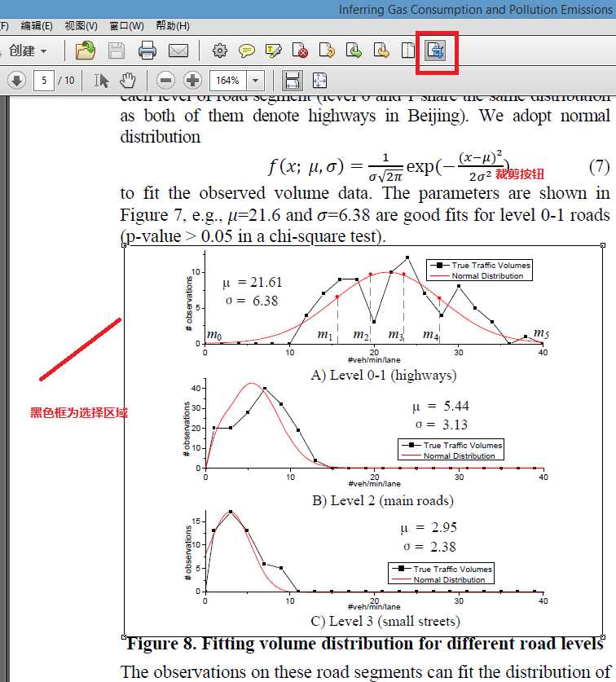Choose the hand pan tool
The width and height of the screenshot is (616, 682).
128,81
